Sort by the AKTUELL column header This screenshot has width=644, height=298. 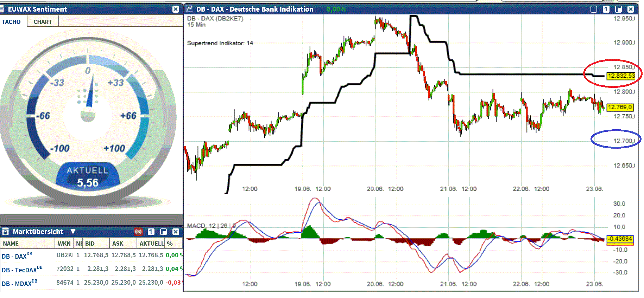coord(151,244)
